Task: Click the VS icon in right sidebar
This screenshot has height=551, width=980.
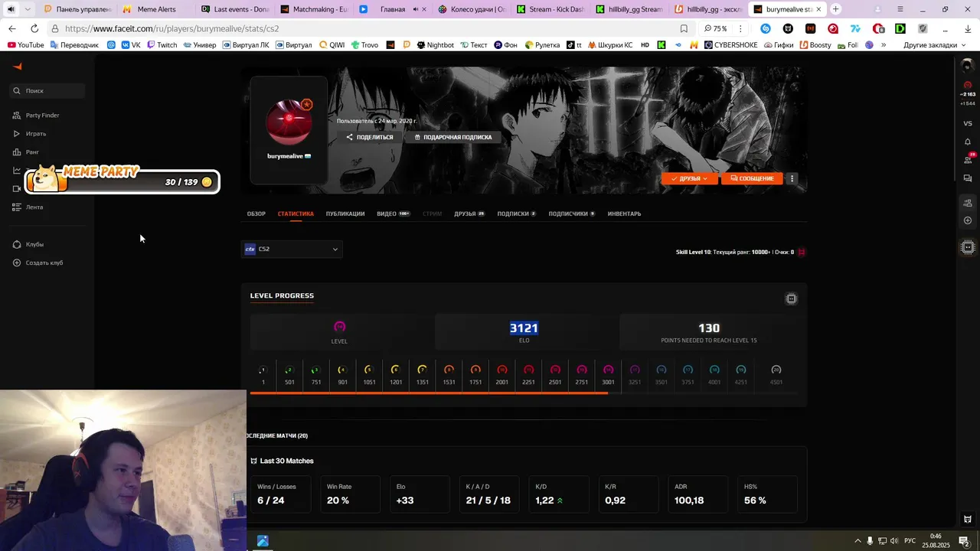Action: 968,123
